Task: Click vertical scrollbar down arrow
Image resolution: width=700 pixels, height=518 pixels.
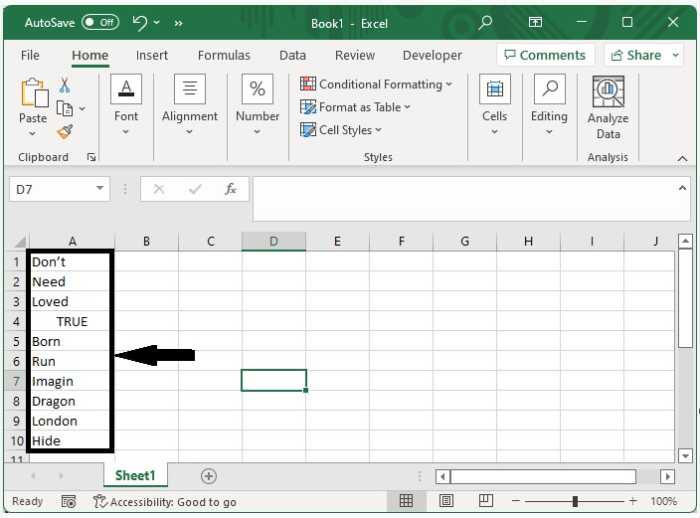Action: 685,456
